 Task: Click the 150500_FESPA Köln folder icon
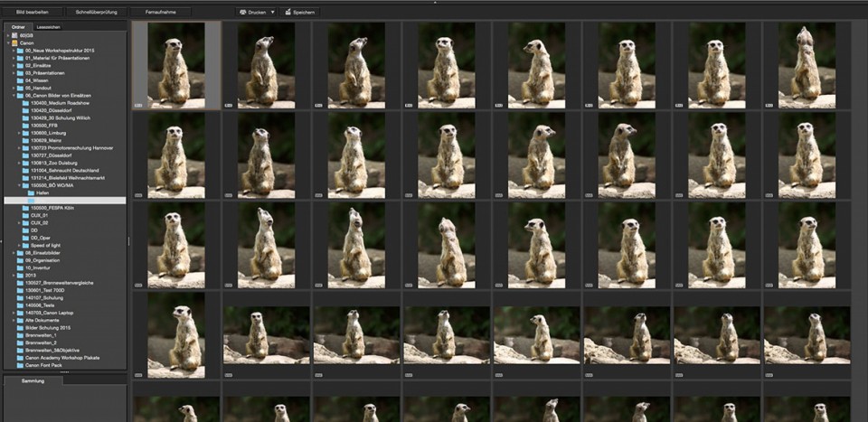pyautogui.click(x=25, y=208)
